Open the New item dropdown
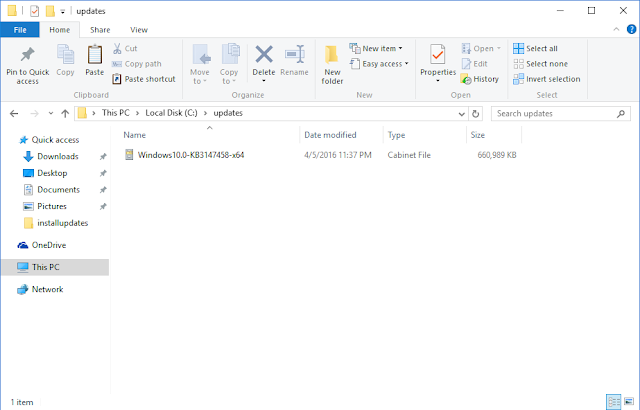 pos(376,49)
